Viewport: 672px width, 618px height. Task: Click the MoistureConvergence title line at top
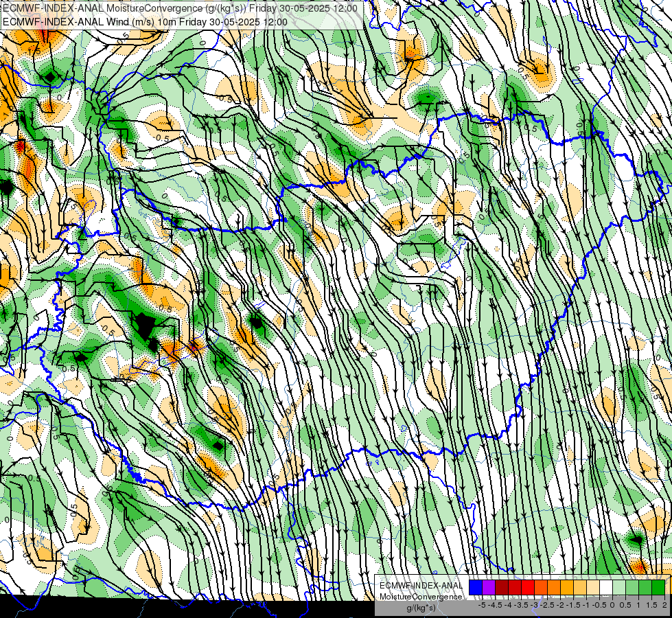point(180,8)
